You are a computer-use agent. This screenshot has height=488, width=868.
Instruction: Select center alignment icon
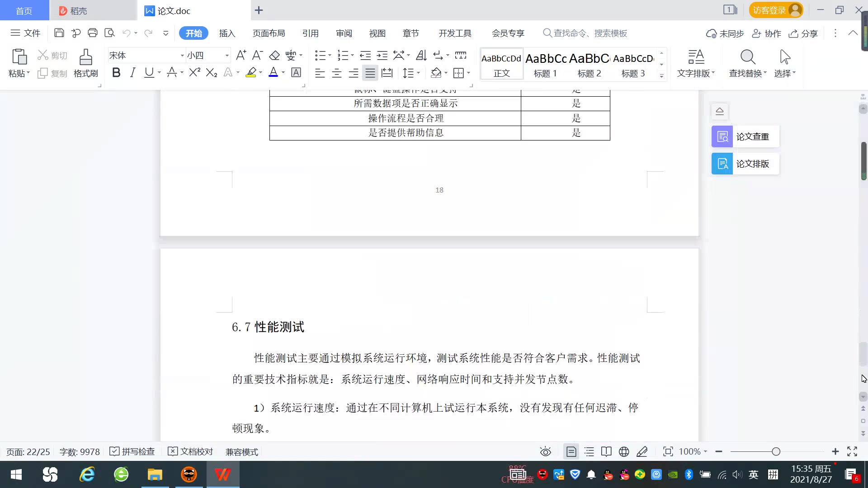pos(337,73)
